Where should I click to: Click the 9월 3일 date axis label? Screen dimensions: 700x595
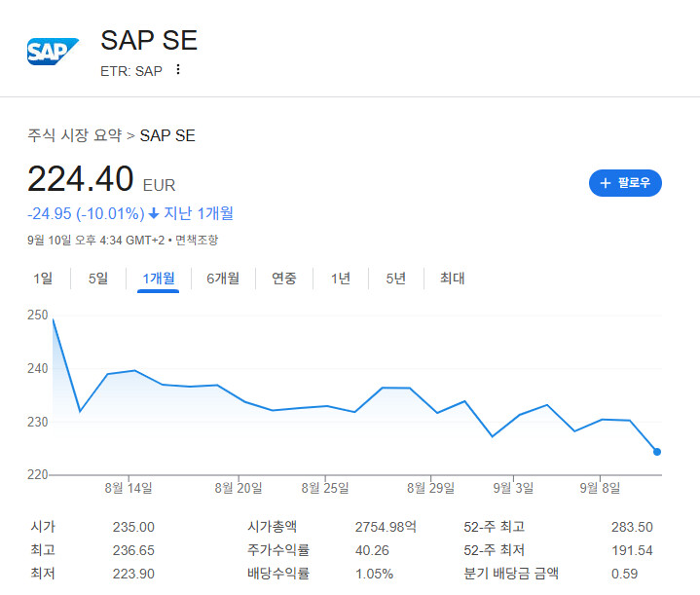click(512, 487)
